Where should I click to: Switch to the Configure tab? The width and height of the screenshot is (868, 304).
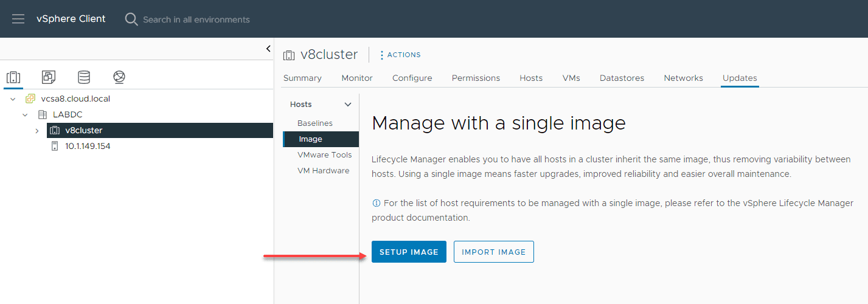[412, 78]
